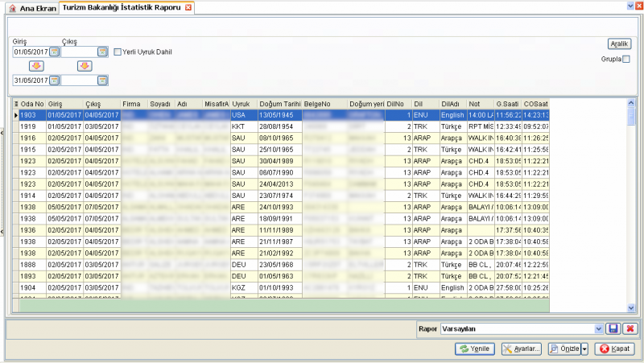Select room 1919 cell
Screen dimensions: 644x363
[32, 126]
